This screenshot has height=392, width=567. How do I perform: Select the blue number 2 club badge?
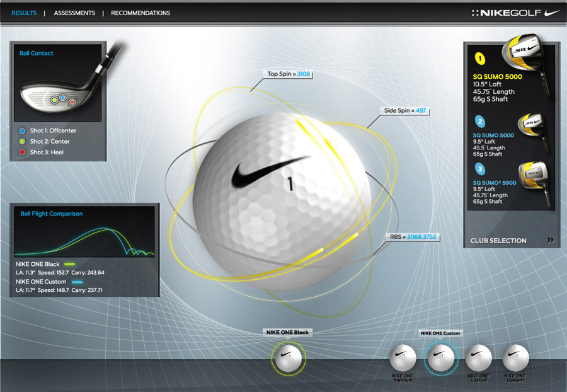pos(480,122)
